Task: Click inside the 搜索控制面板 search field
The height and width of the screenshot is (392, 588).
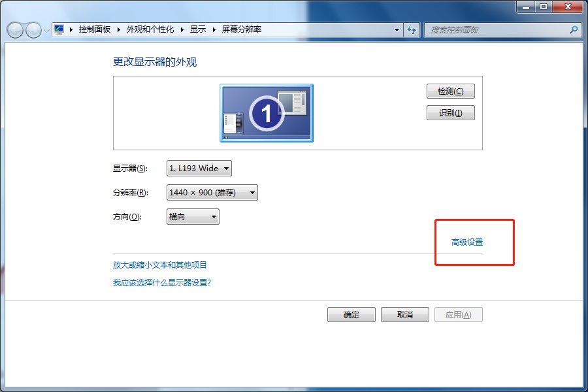Action: [x=497, y=30]
